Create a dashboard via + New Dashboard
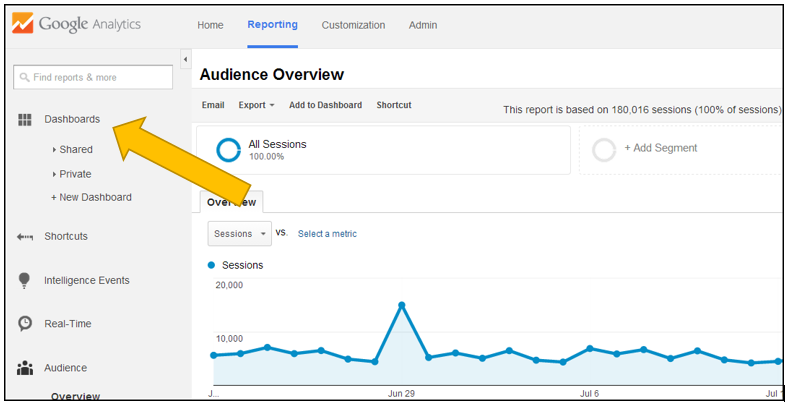786x405 pixels. 91,198
